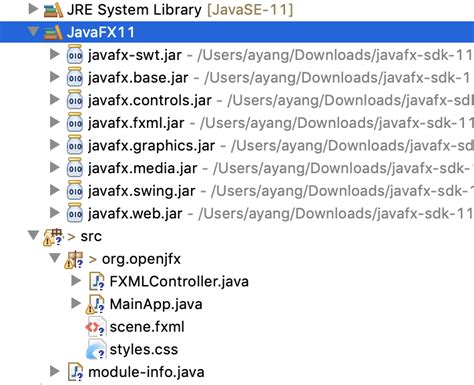Select scene.fxml file name
This screenshot has width=474, height=385.
tap(147, 327)
